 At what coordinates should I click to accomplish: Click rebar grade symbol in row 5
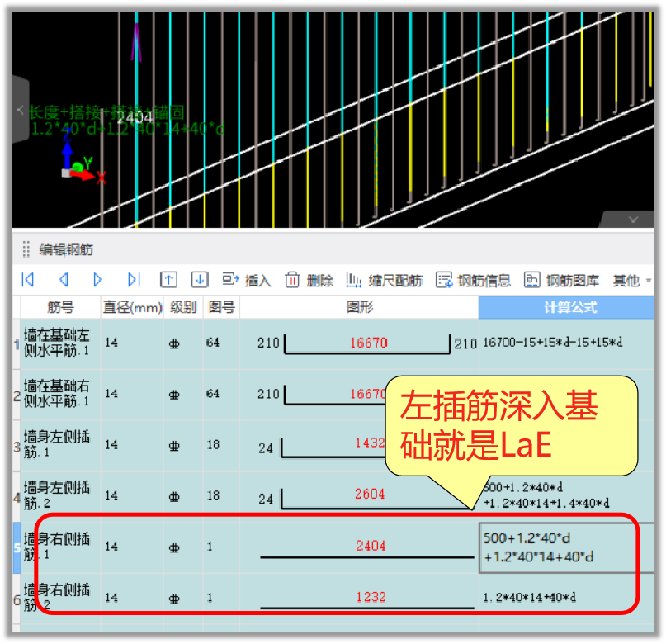pyautogui.click(x=174, y=547)
